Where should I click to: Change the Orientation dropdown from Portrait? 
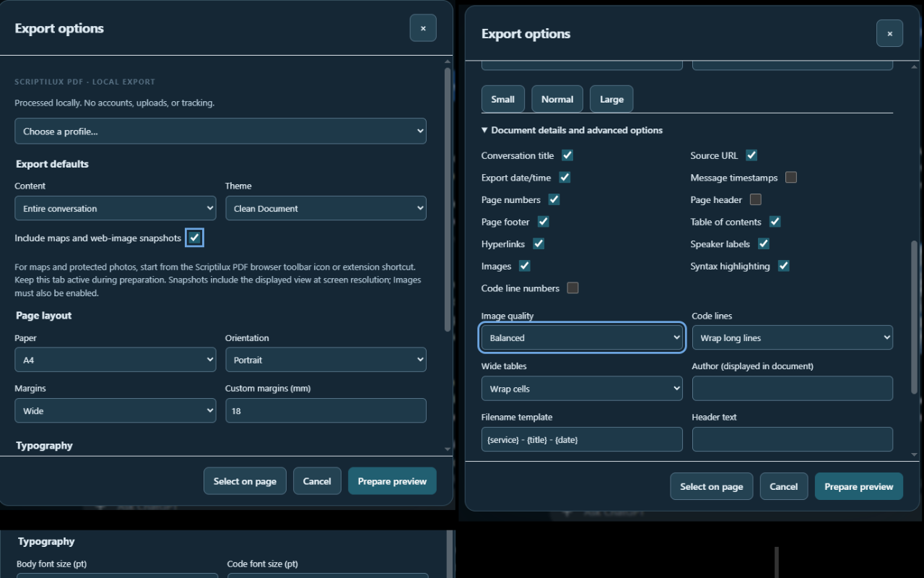(x=326, y=360)
